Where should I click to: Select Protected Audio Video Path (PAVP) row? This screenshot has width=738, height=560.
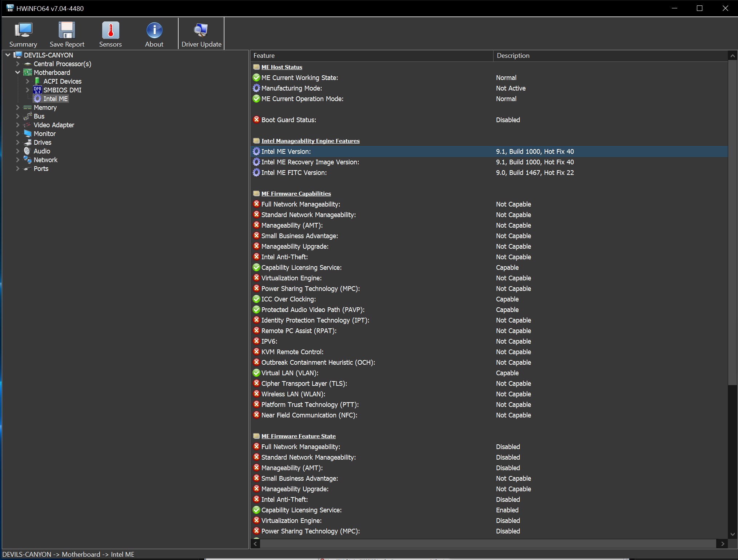(x=489, y=310)
